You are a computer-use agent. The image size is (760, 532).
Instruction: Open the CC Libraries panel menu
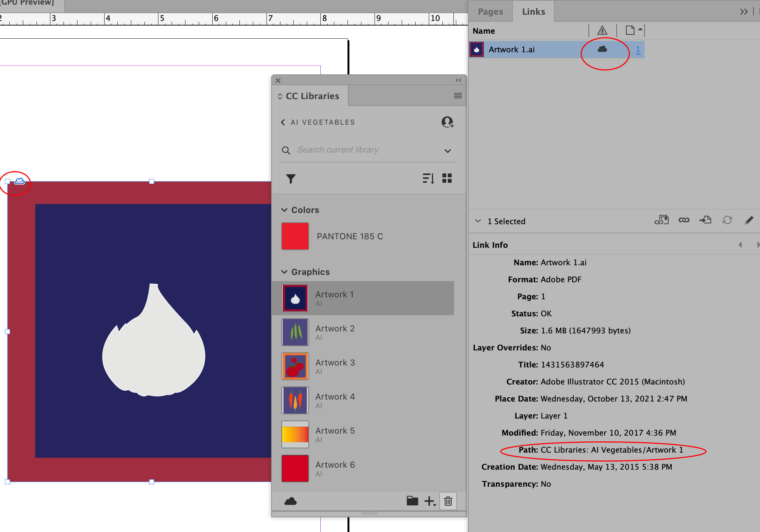(457, 96)
